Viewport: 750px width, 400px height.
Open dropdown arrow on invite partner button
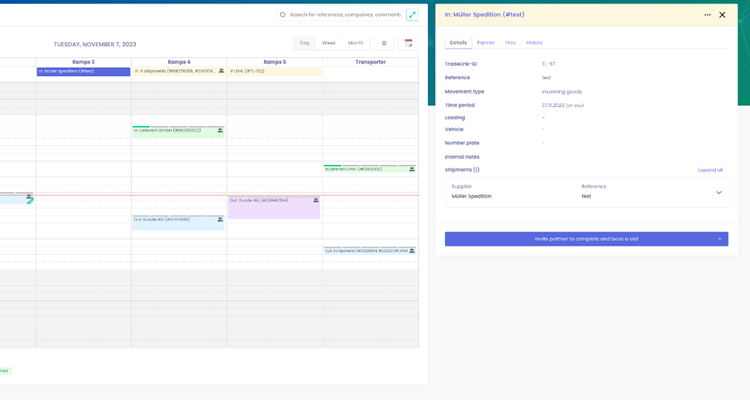click(x=719, y=239)
